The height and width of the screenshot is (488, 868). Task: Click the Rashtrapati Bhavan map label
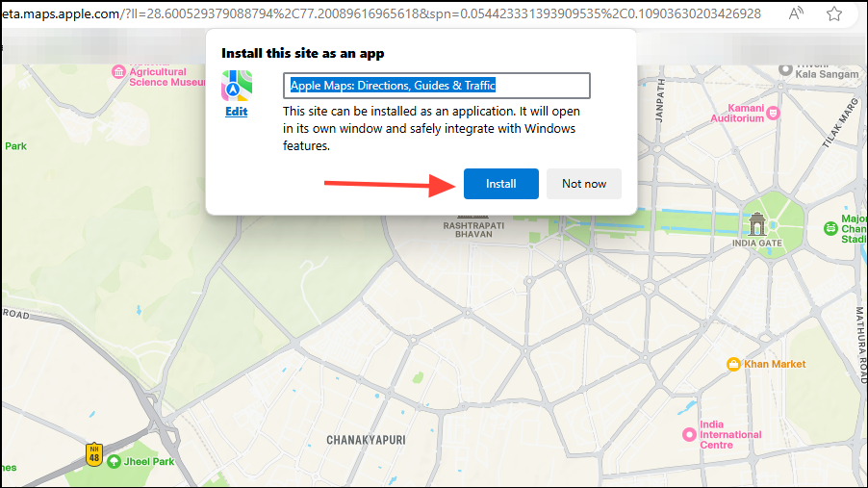click(473, 230)
